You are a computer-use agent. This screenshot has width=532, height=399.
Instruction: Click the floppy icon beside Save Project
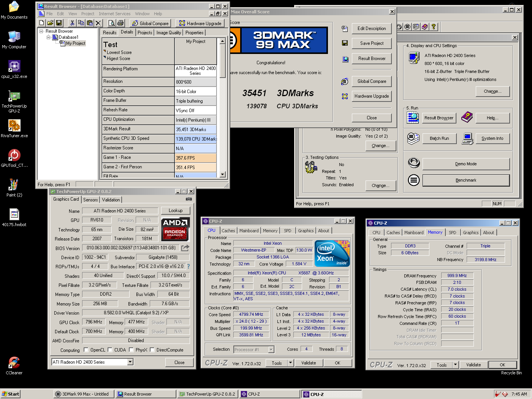pyautogui.click(x=345, y=43)
